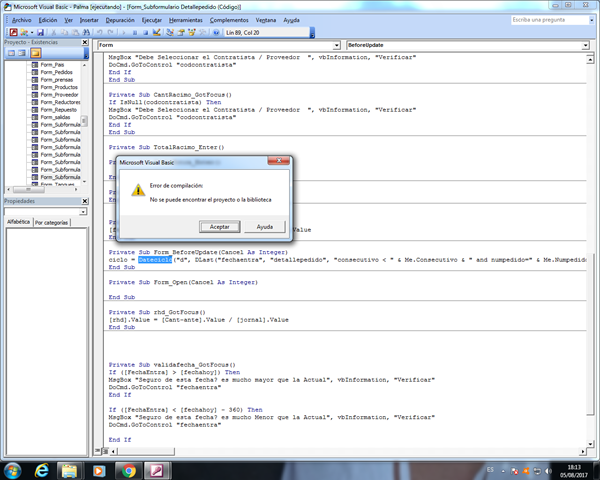Switch to the Por categorías tab
Image resolution: width=600 pixels, height=480 pixels.
(53, 223)
